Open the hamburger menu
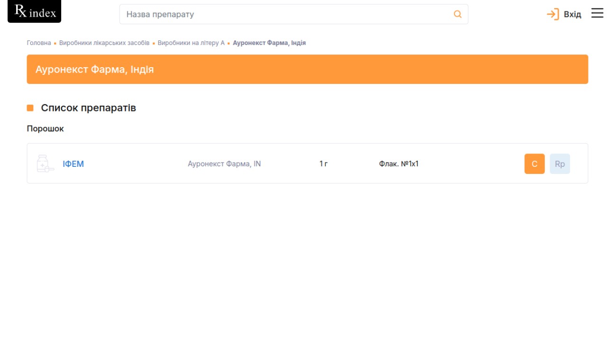The image size is (607, 364). click(597, 13)
